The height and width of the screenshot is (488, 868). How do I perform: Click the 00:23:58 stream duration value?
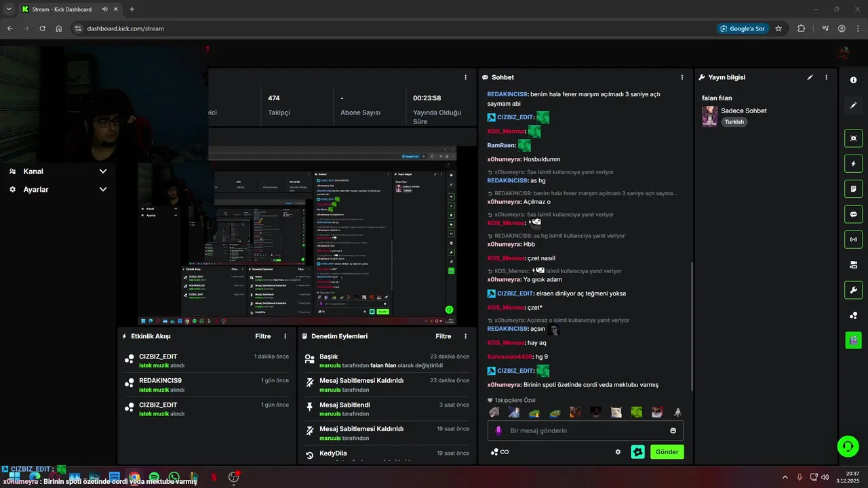click(427, 98)
